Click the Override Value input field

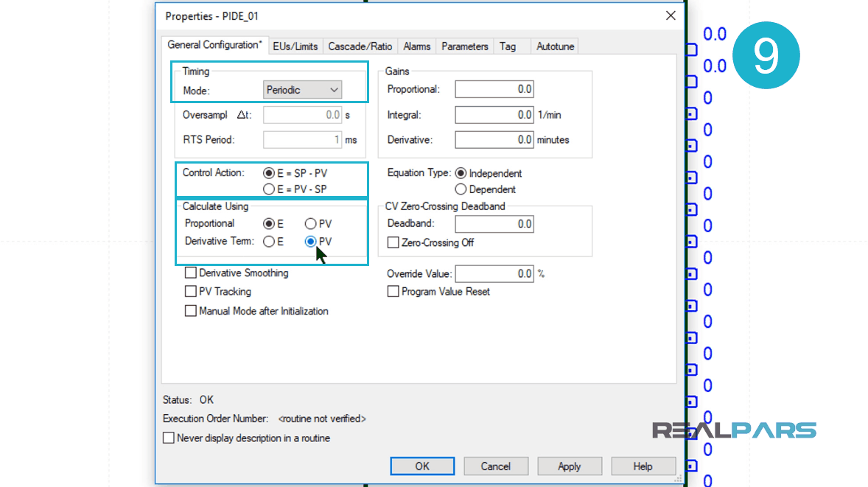pyautogui.click(x=494, y=273)
